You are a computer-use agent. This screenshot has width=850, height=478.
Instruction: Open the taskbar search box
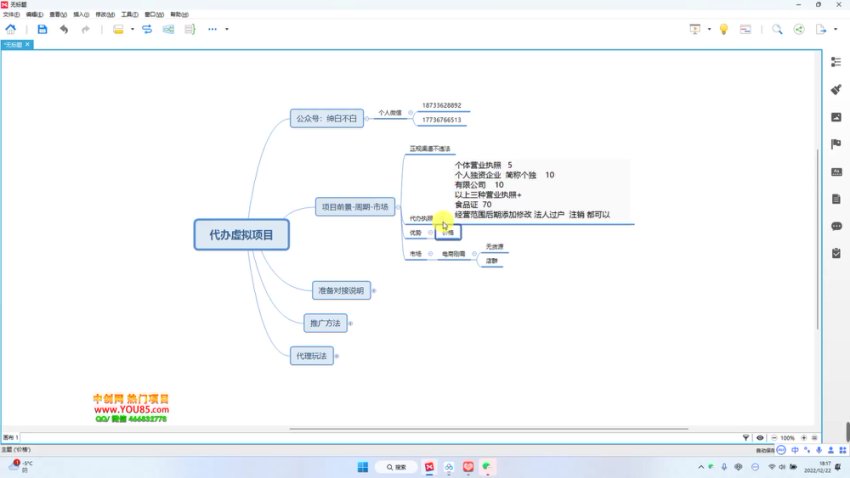(x=396, y=467)
